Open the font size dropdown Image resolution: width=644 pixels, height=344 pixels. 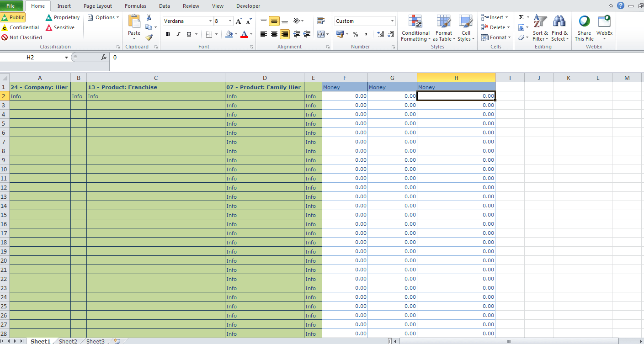229,21
